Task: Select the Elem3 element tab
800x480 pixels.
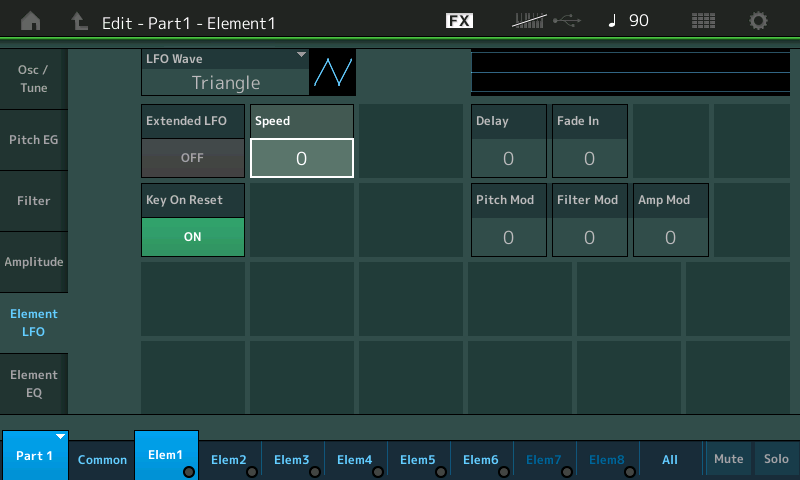Action: (x=292, y=459)
